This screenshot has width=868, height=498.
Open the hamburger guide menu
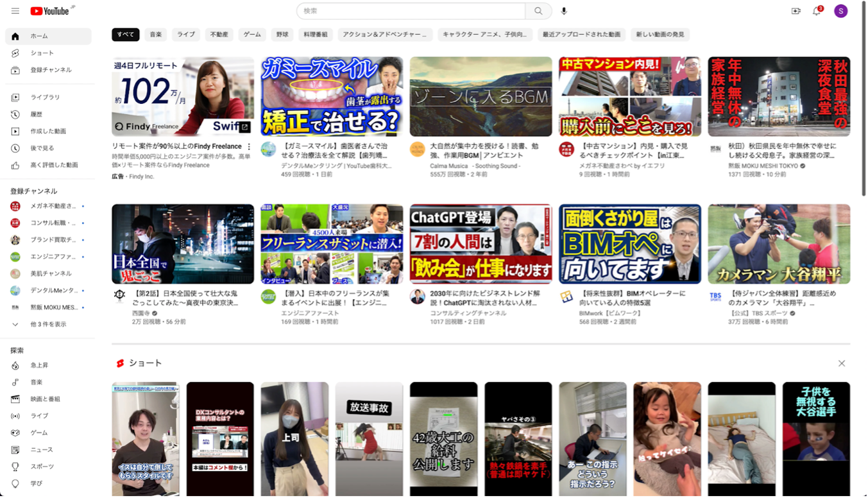15,11
